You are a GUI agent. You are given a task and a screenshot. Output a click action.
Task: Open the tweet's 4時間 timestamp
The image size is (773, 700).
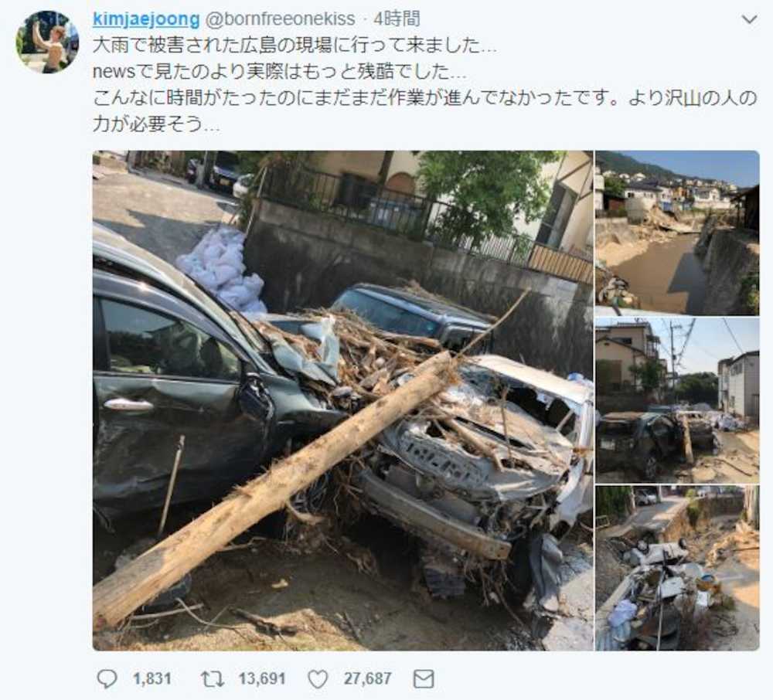click(x=397, y=19)
